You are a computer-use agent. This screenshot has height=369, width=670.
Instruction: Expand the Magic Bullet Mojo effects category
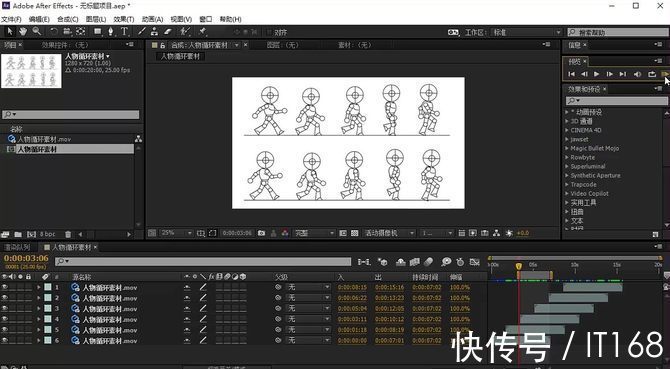(x=567, y=148)
